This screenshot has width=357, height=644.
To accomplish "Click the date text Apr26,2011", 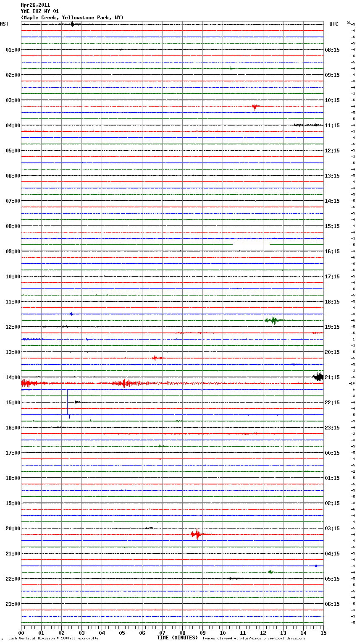I will tap(35, 5).
